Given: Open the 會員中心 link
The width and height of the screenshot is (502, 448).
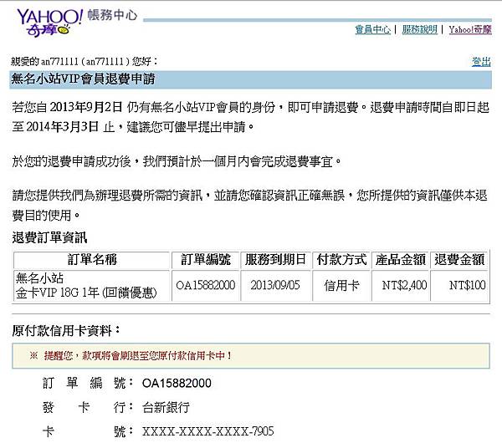Looking at the screenshot, I should tap(372, 30).
